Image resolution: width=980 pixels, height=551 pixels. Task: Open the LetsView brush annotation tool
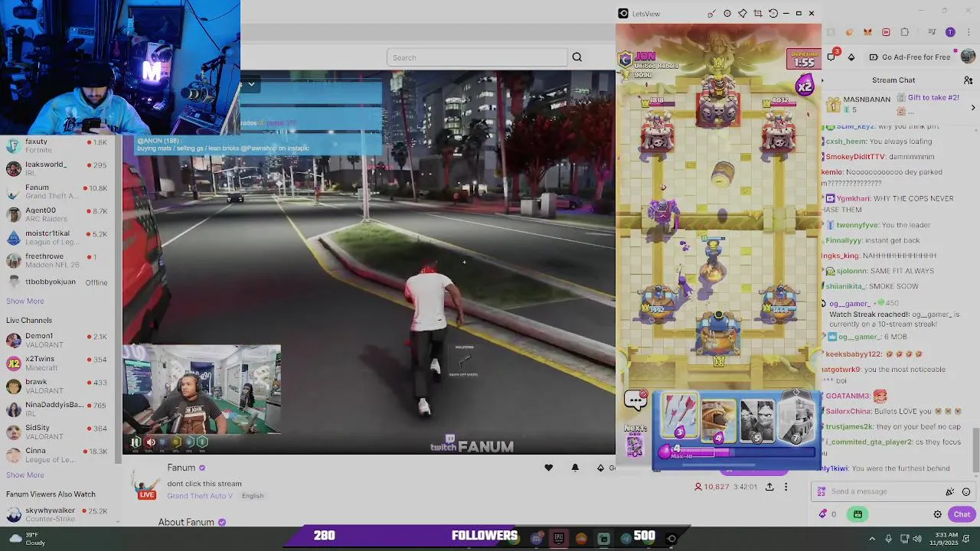[711, 14]
